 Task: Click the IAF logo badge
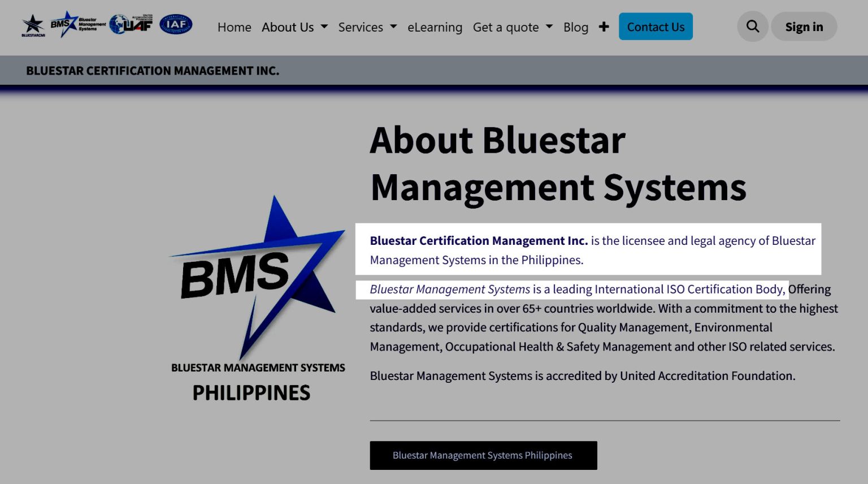[x=176, y=24]
